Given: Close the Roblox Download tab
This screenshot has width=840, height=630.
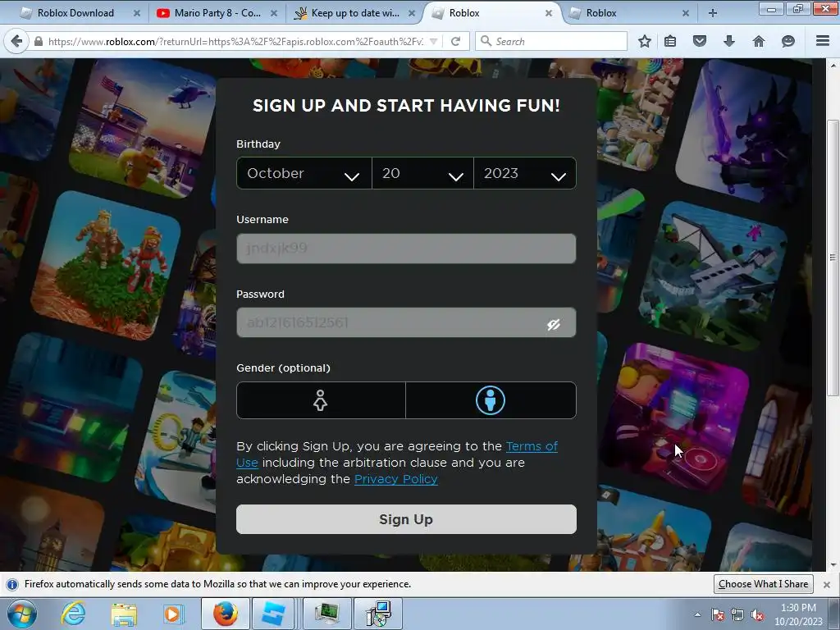Looking at the screenshot, I should coord(137,13).
